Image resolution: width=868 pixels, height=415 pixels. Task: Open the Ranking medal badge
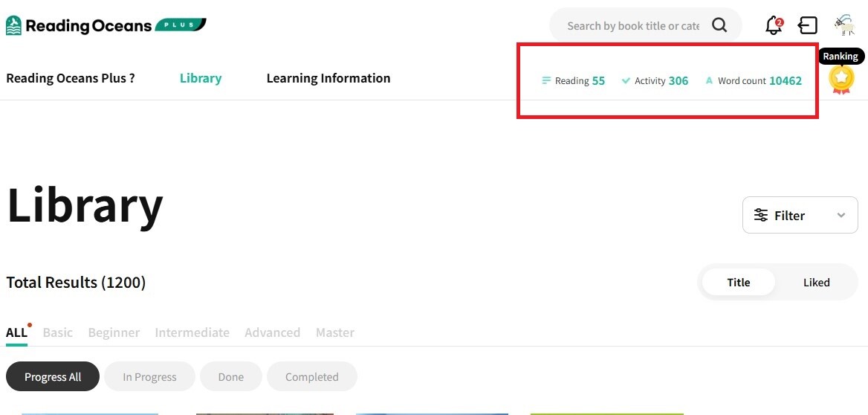point(841,79)
